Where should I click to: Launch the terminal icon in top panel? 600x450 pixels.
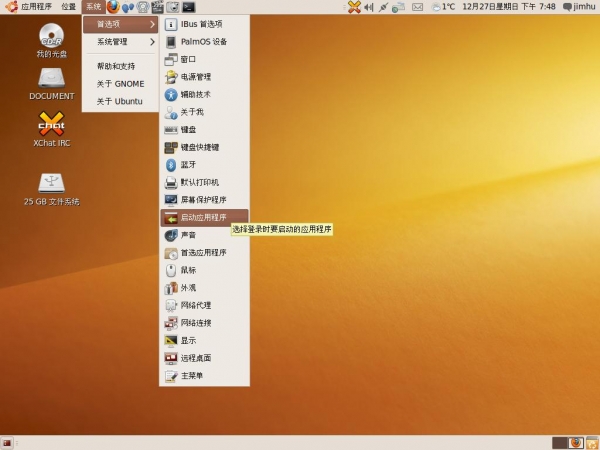pyautogui.click(x=188, y=7)
